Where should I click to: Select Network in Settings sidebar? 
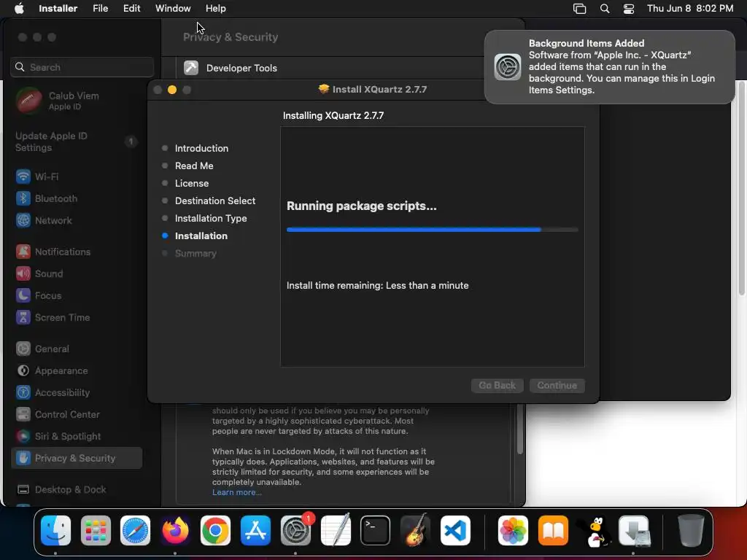tap(44, 220)
